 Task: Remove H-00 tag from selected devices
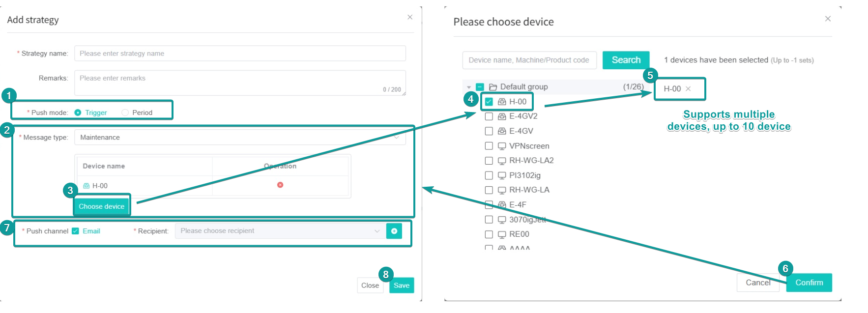[x=688, y=89]
